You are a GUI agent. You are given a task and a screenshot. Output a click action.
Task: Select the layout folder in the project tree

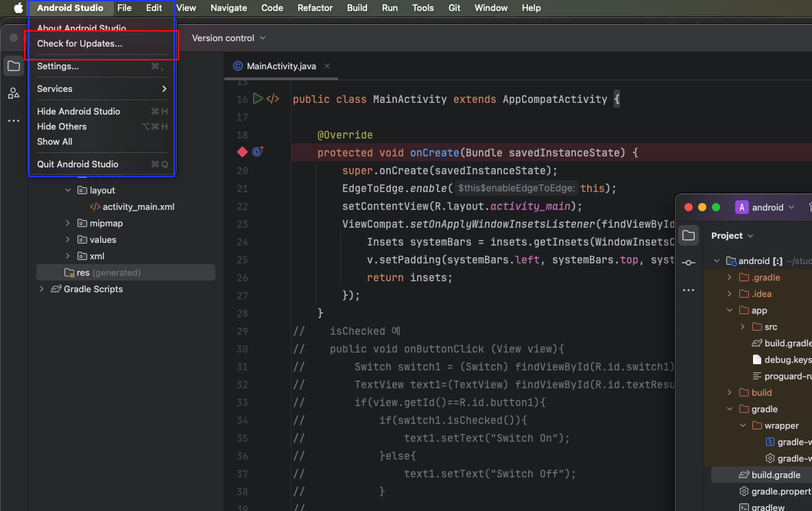(102, 190)
